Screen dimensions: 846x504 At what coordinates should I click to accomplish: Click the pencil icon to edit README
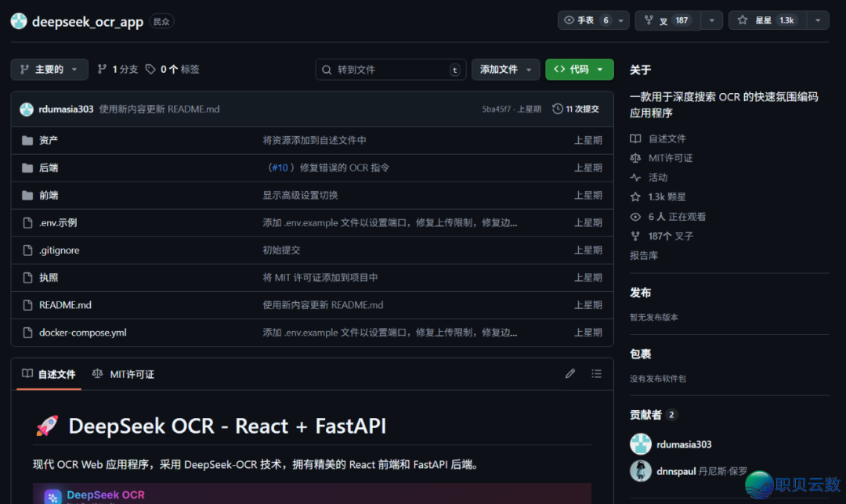coord(570,373)
